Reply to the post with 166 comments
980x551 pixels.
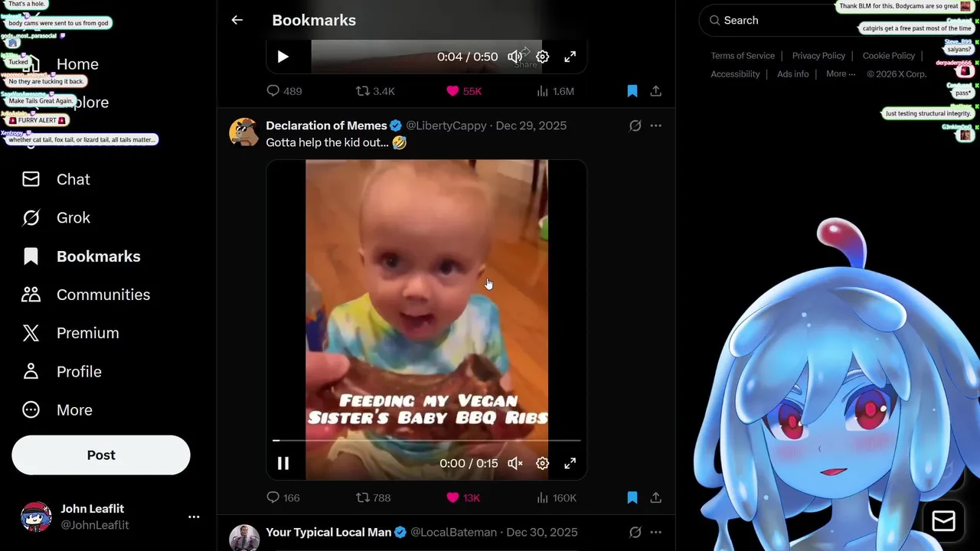coord(283,497)
